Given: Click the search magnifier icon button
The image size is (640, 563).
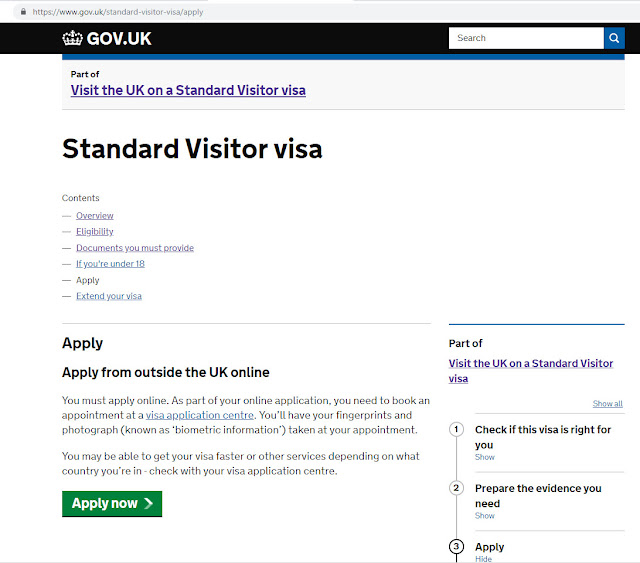Looking at the screenshot, I should [x=614, y=38].
